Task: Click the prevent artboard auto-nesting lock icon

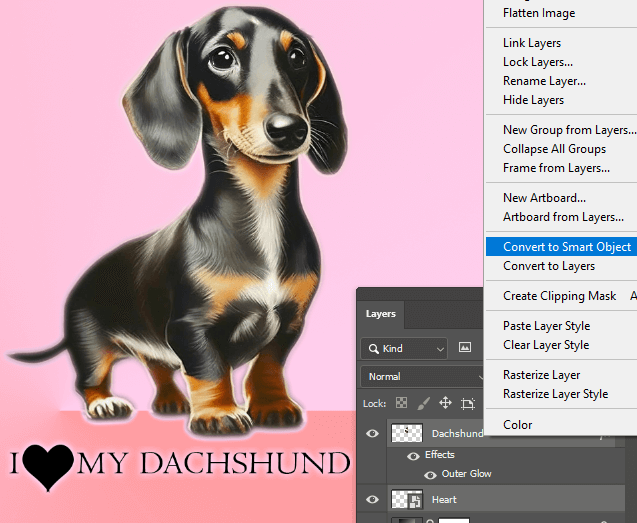Action: (x=467, y=403)
